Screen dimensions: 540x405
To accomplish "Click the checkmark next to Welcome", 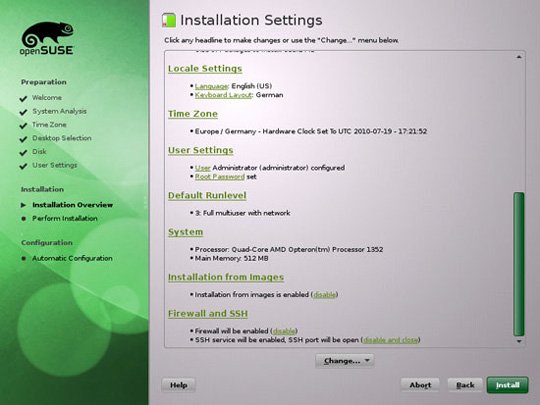I will [x=23, y=98].
